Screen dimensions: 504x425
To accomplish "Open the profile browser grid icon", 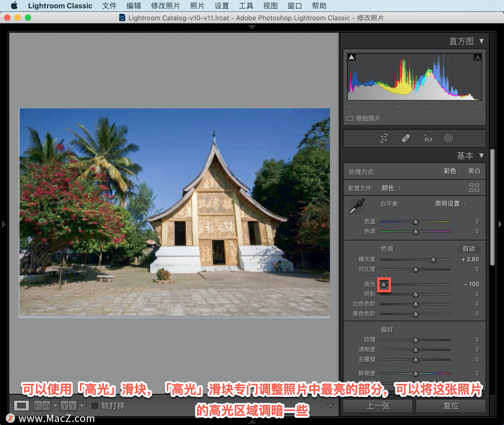I will point(474,188).
